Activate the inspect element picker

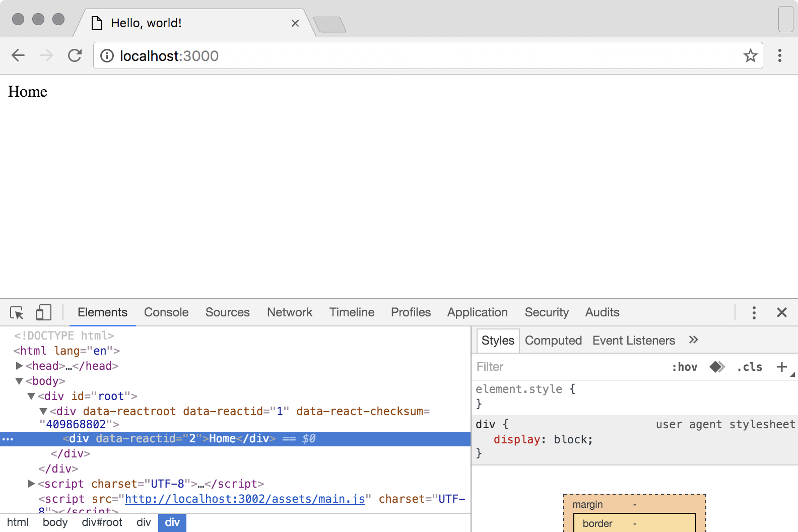point(17,313)
